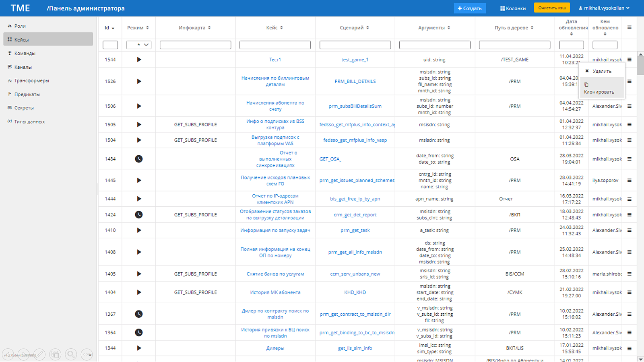Focus the Инфокарта filter input
Screen dimensions: 644x362
195,45
